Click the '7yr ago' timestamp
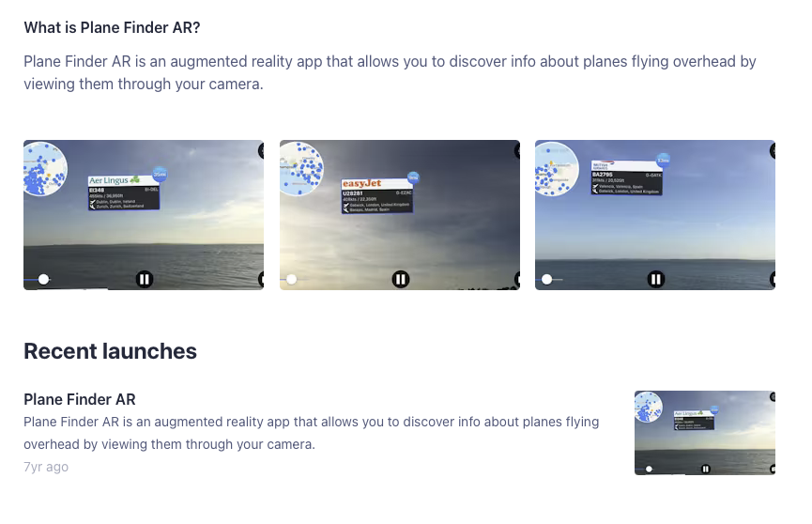 tap(46, 467)
